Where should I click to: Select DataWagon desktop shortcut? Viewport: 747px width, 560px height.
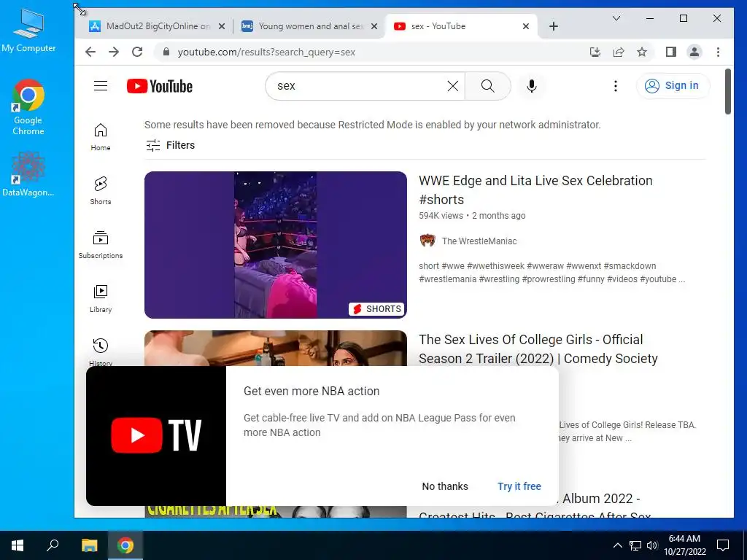(28, 174)
